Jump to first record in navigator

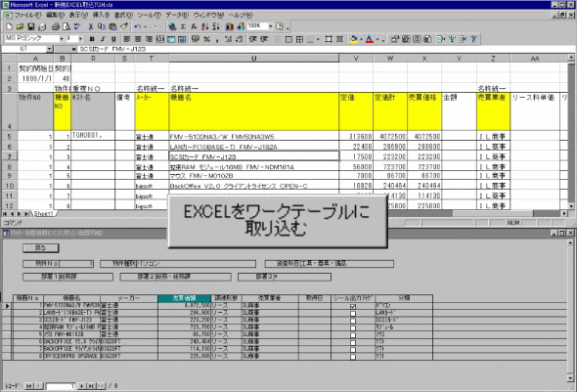click(28, 386)
